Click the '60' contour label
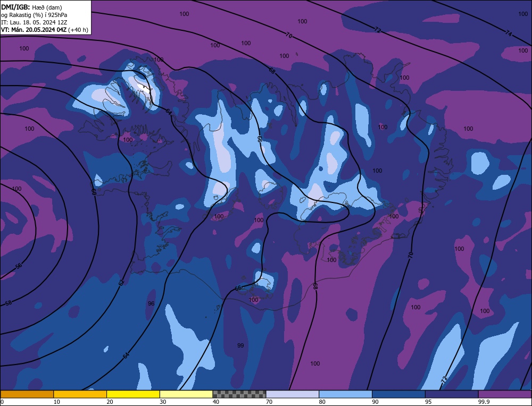The image size is (532, 406). coord(94,192)
